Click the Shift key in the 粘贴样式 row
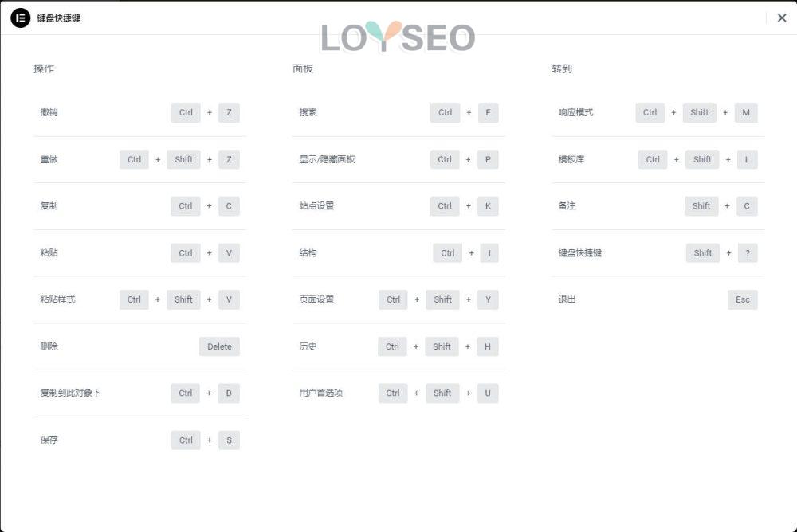 183,299
